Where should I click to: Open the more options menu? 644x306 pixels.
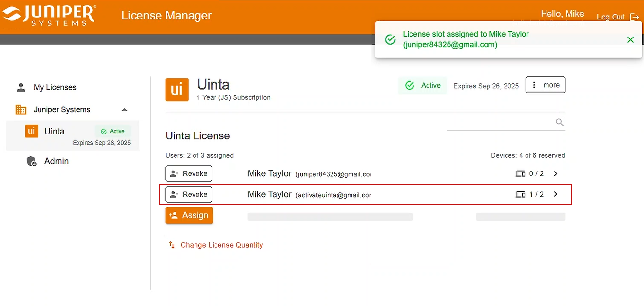[545, 85]
